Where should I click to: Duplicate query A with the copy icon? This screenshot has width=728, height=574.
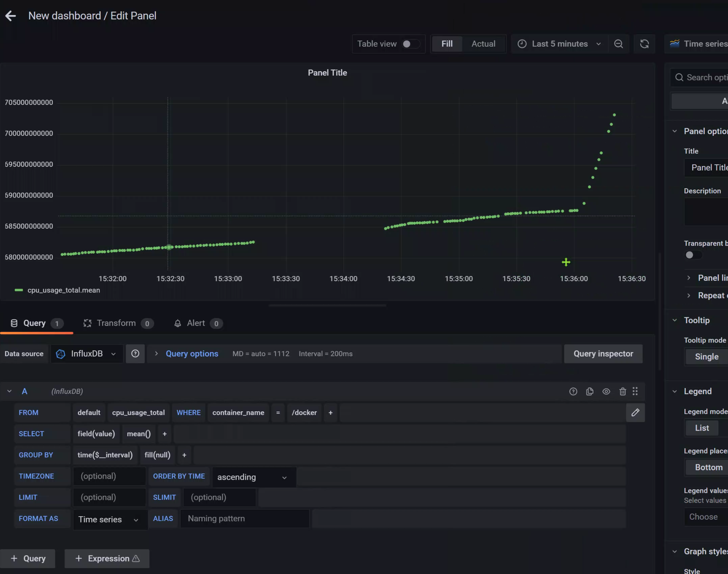click(589, 391)
